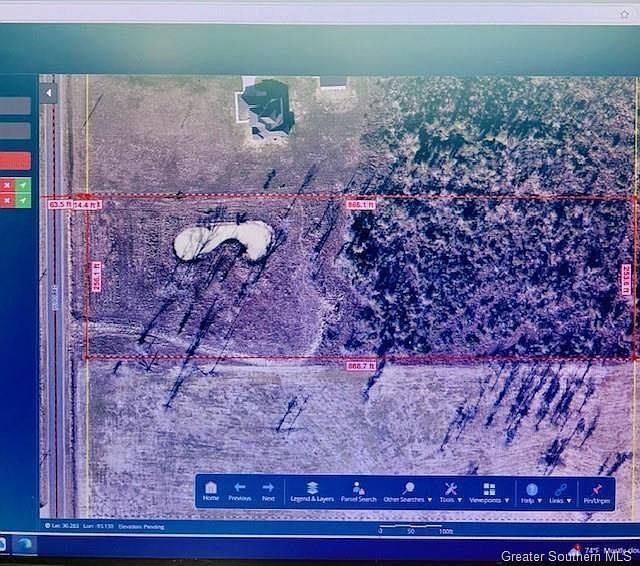This screenshot has width=640, height=566.
Task: Click the second green locate arrow button
Action: tap(23, 200)
